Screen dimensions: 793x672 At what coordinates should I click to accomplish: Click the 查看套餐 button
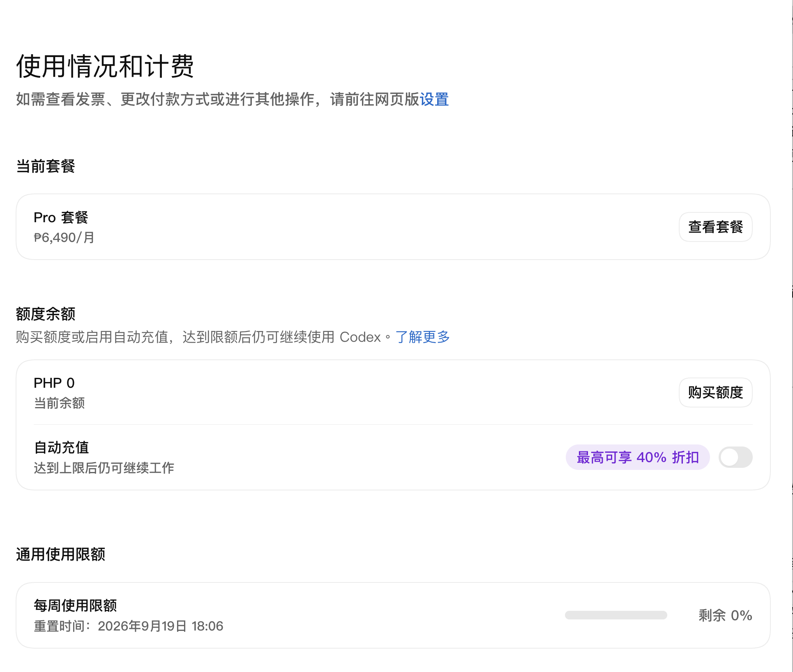point(715,227)
